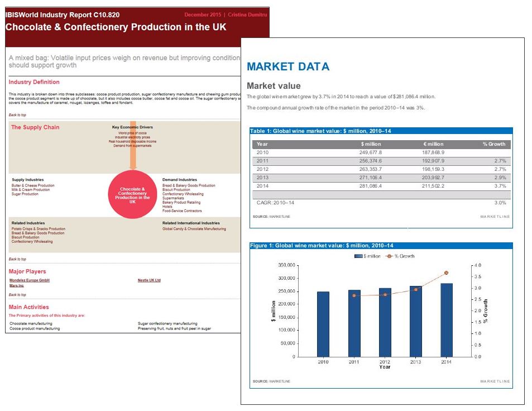532x411 pixels.
Task: Select the 2012 row in the table
Action: (381, 169)
